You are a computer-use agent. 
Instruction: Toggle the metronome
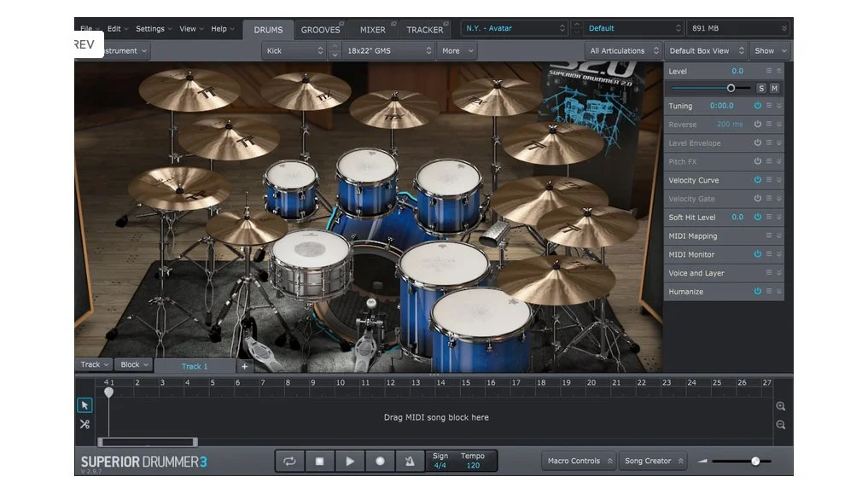[410, 461]
